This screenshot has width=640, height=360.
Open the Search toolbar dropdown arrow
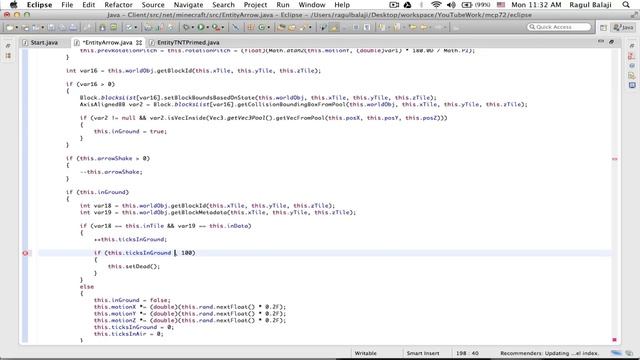[x=310, y=27]
